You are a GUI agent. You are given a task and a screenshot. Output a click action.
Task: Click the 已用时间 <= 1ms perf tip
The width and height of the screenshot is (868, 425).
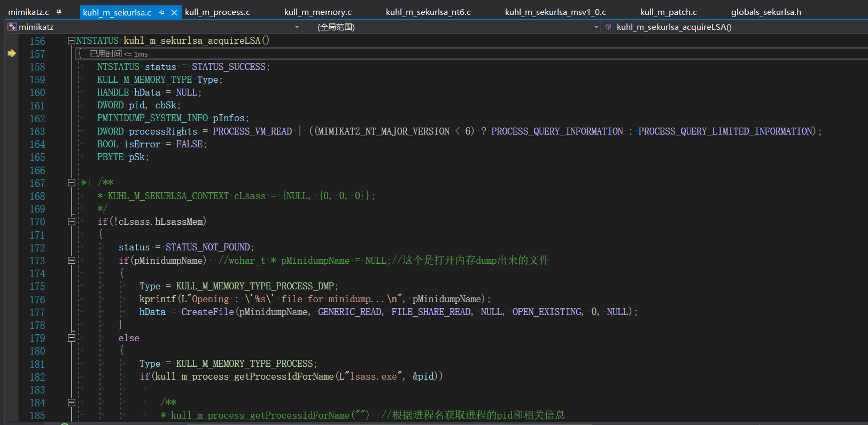click(119, 54)
